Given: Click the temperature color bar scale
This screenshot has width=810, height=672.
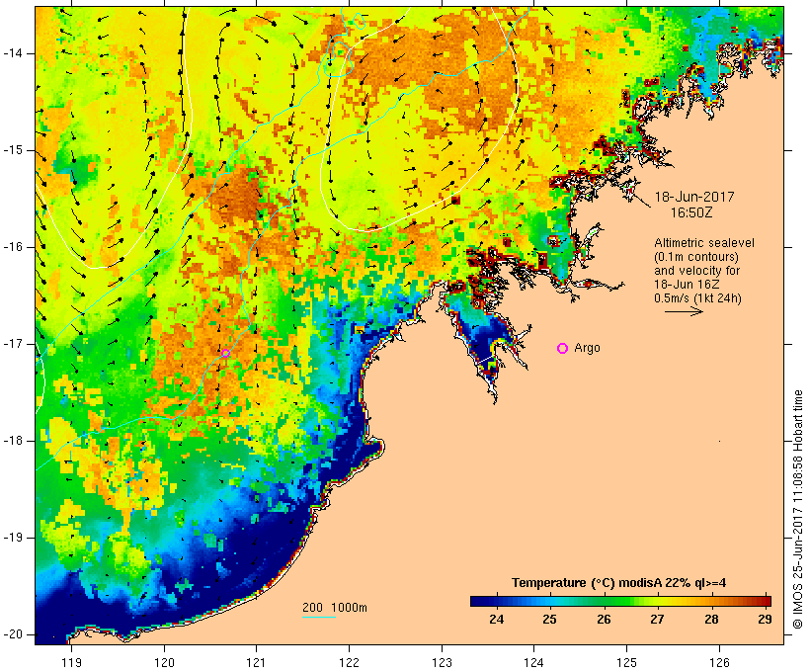Looking at the screenshot, I should 620,601.
